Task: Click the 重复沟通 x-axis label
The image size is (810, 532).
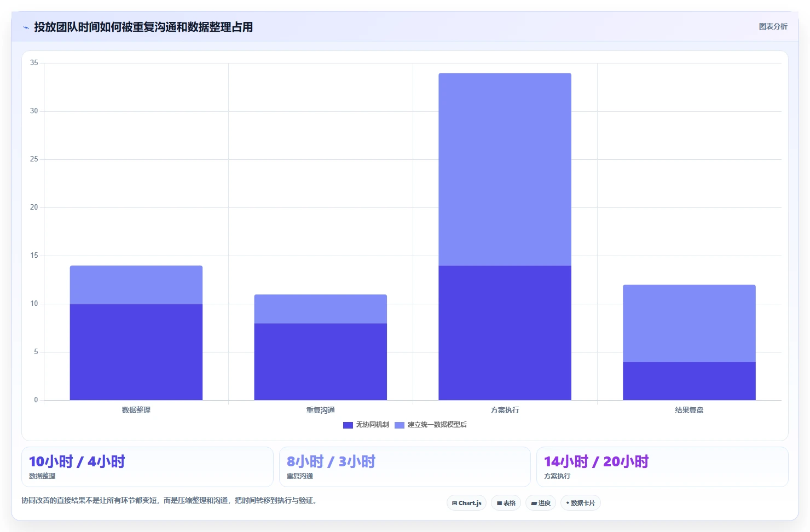Action: pos(321,410)
